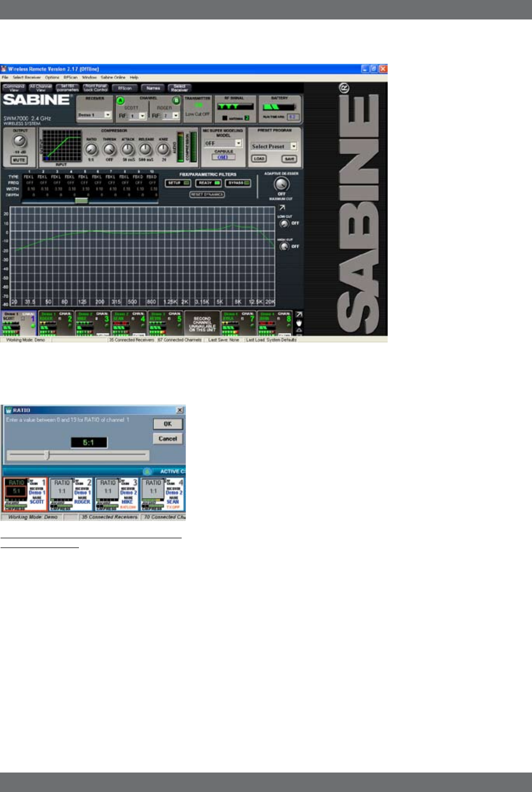The image size is (532, 792).
Task: Open the Wireless Remote title bar icon
Action: tap(4, 69)
